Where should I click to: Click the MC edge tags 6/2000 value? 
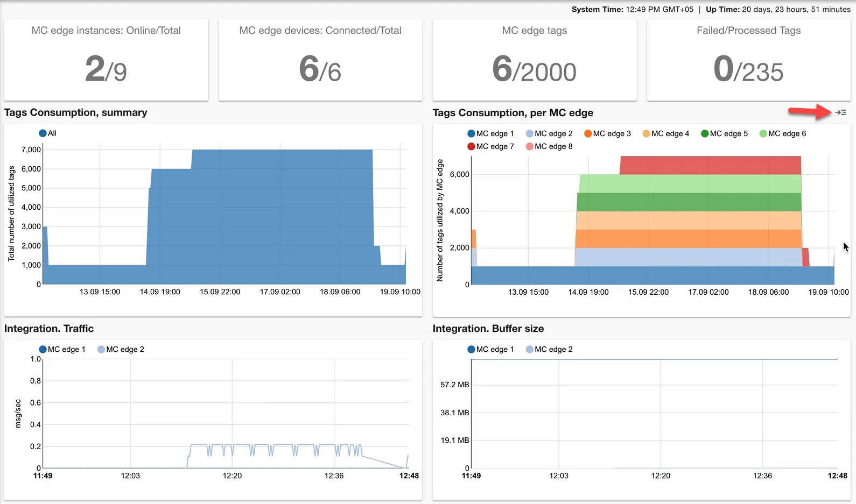[534, 69]
